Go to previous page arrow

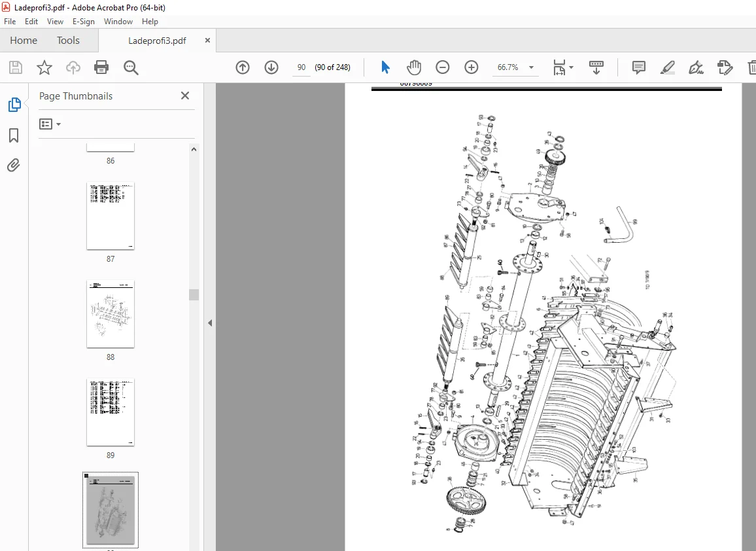tap(243, 67)
